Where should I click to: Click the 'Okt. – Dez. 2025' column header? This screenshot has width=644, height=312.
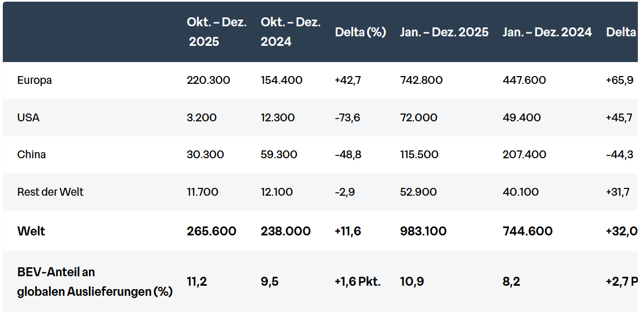pos(217,32)
